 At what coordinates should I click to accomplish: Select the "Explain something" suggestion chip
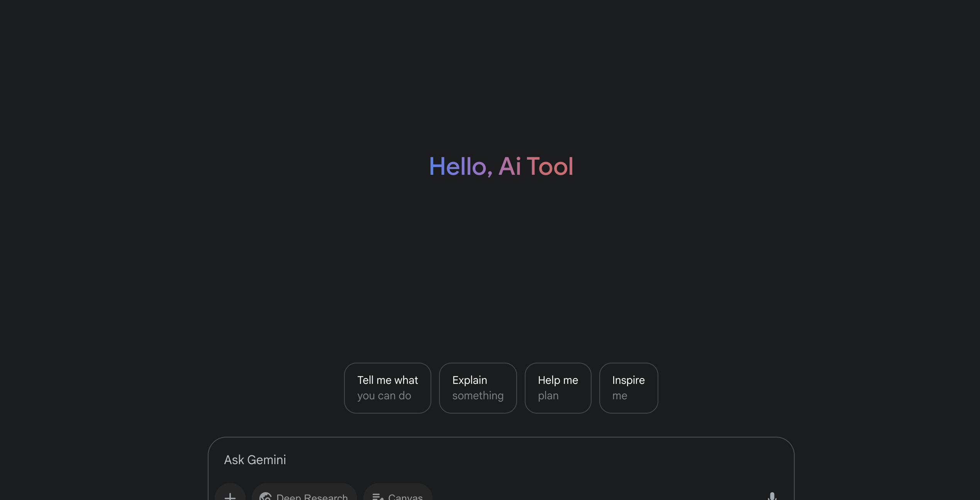point(478,388)
